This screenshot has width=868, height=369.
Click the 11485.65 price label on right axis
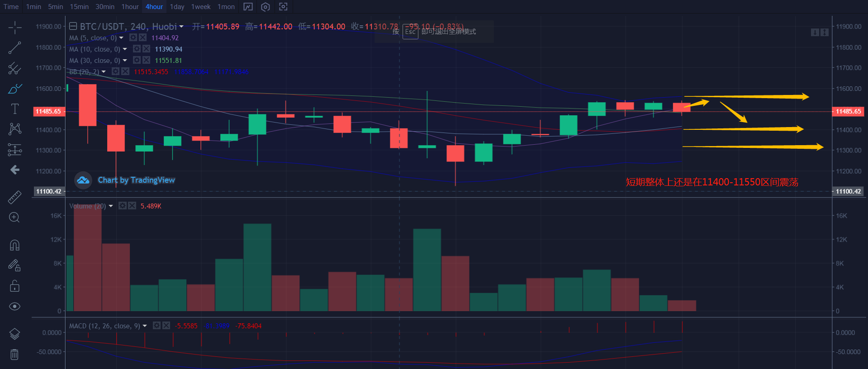[x=848, y=111]
